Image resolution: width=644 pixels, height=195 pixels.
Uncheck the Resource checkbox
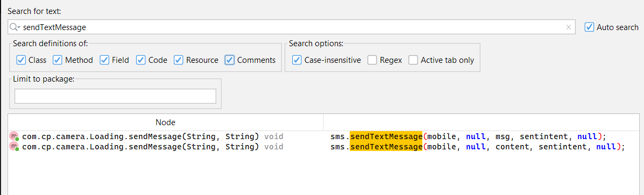pos(178,60)
